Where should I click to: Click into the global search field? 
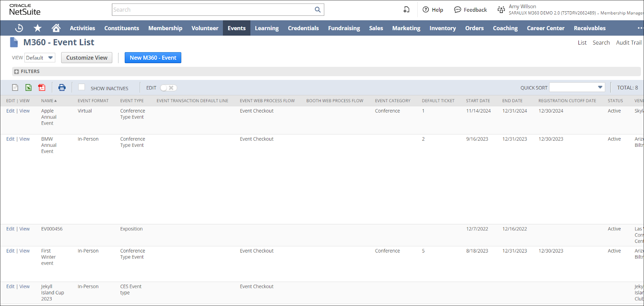(x=213, y=10)
